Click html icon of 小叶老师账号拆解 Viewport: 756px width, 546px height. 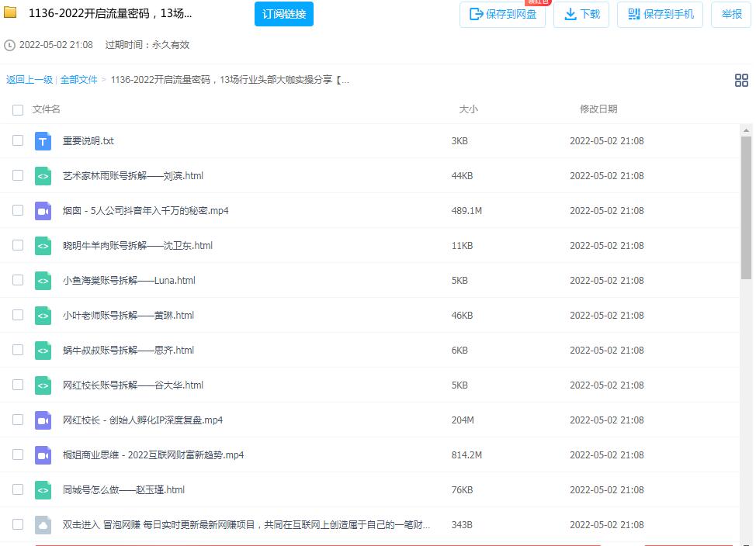43,316
